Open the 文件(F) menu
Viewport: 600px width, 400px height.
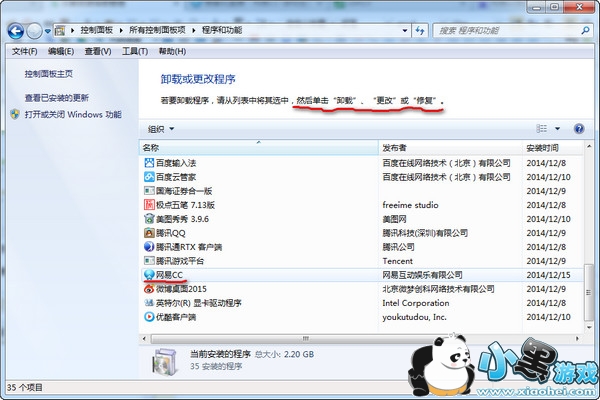tap(24, 51)
